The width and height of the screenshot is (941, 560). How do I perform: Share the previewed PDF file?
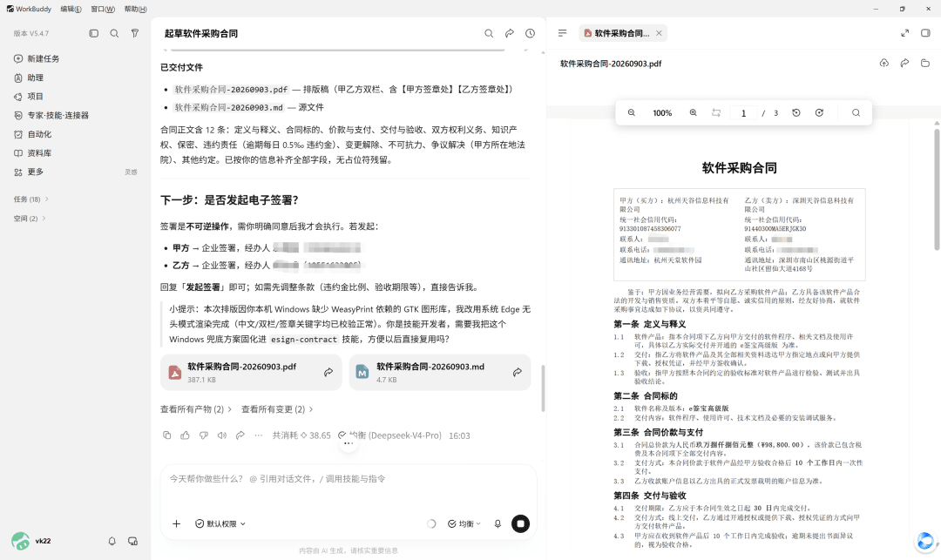(904, 63)
